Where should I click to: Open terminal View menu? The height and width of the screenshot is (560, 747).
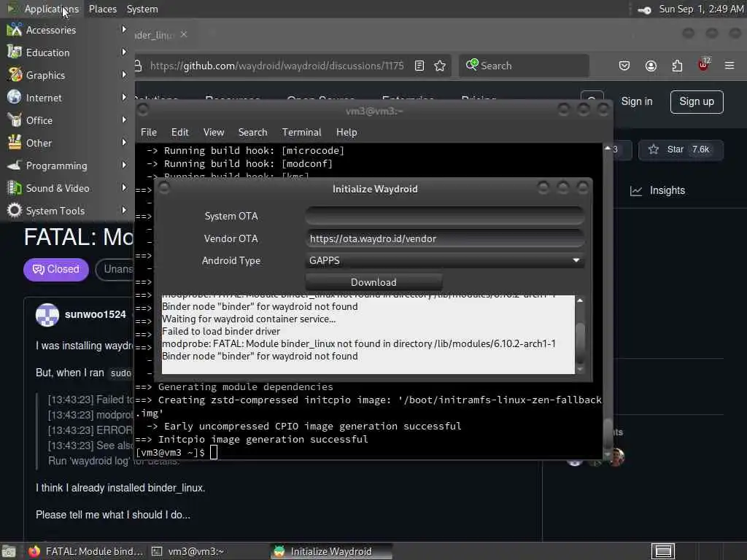point(214,133)
